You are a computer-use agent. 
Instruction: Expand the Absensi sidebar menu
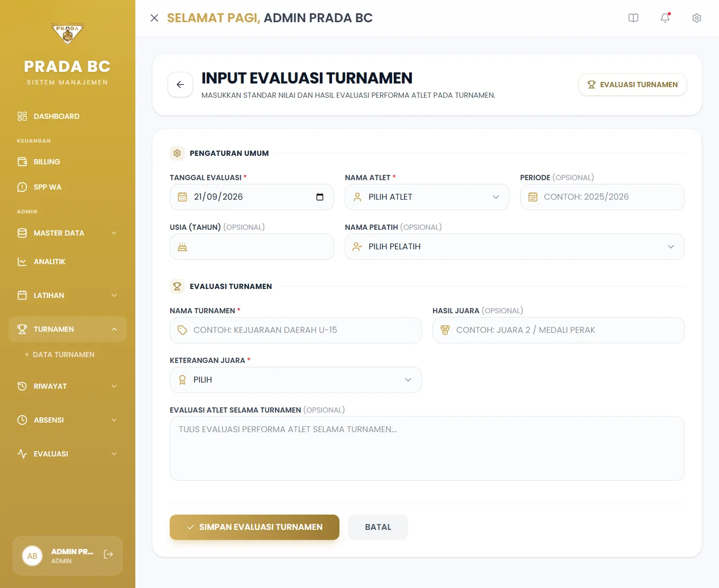coord(68,420)
